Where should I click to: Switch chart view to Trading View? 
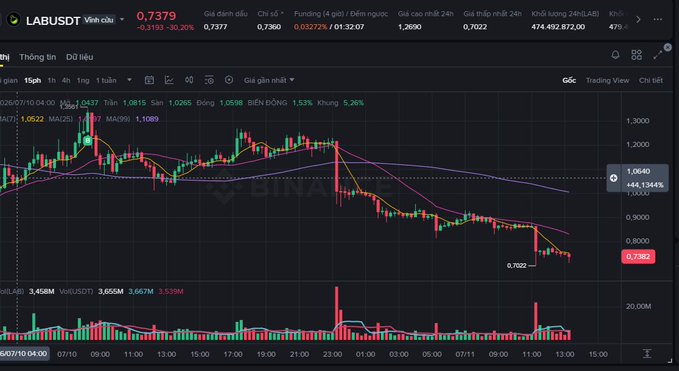607,81
